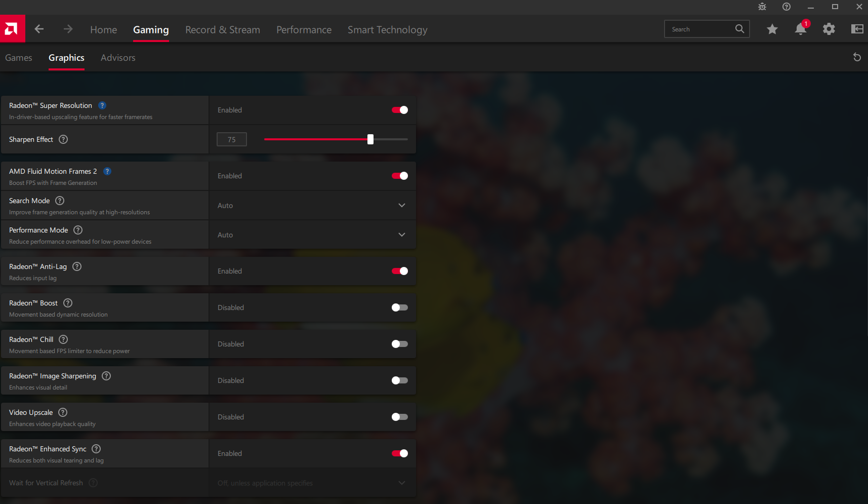
Task: Enable Radeon Boost toggle
Action: click(400, 307)
